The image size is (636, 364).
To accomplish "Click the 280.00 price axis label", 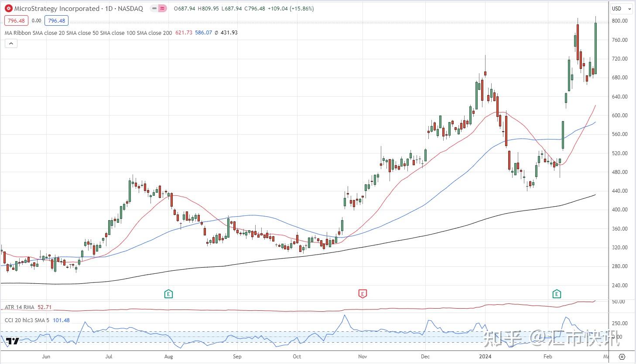I will click(619, 266).
